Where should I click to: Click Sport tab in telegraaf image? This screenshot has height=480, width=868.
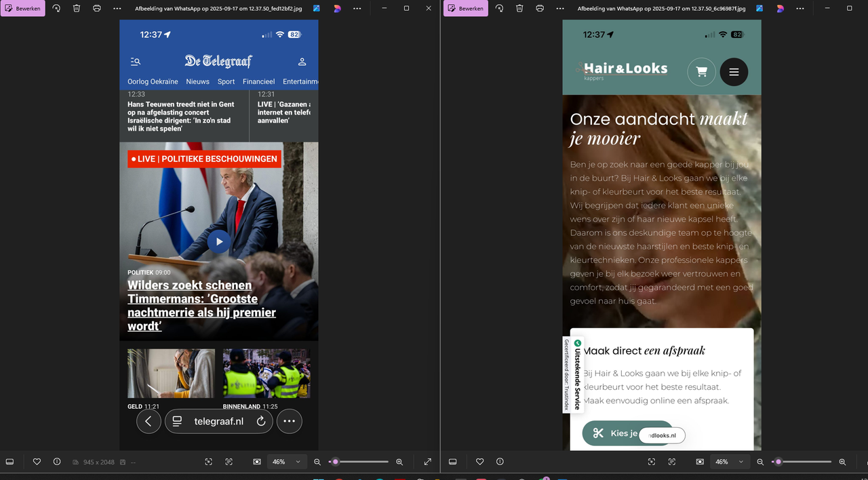pyautogui.click(x=226, y=81)
